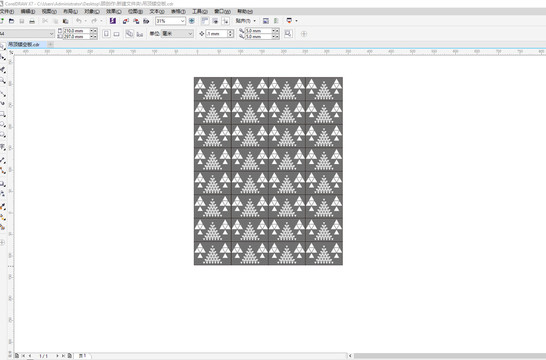Open the 效果 (Effects) menu
Viewport: 546px width, 360px height.
(x=114, y=11)
